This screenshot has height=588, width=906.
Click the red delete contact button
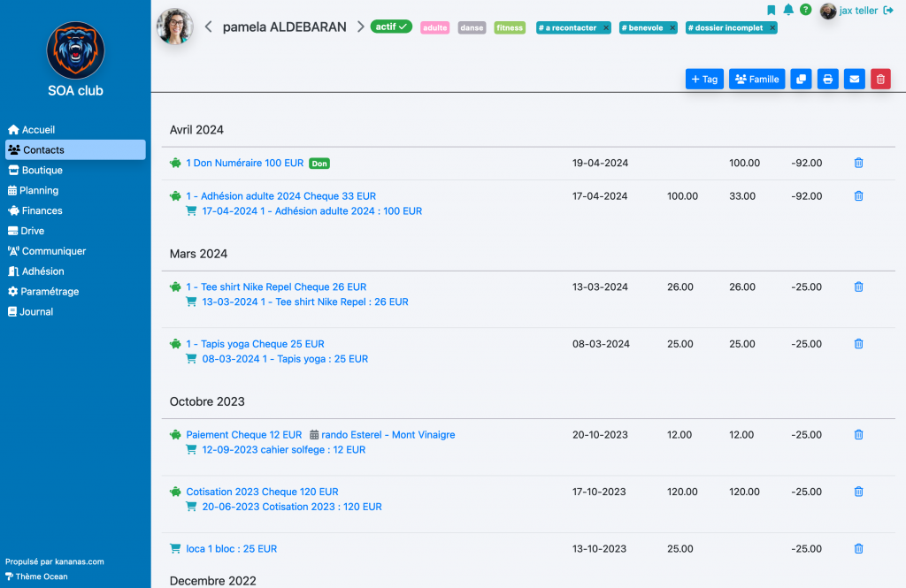click(880, 79)
